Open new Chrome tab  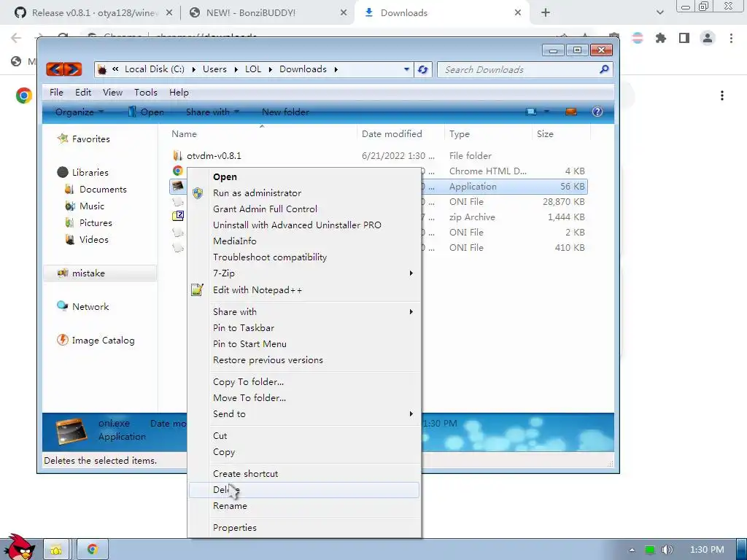546,13
